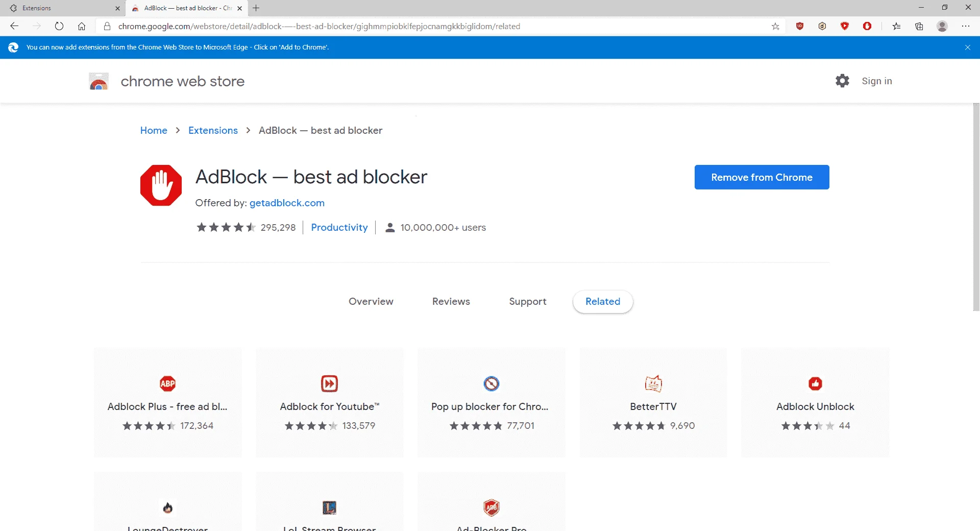Open the Collections panel
The image size is (980, 531).
pyautogui.click(x=919, y=26)
